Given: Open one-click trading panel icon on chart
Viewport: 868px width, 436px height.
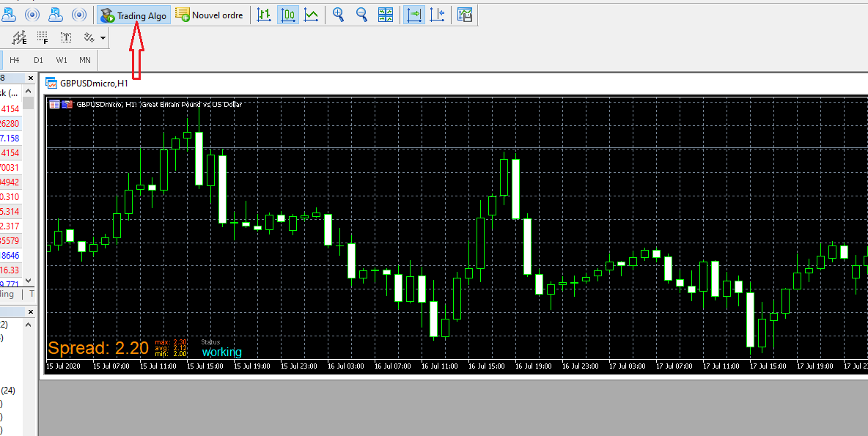Looking at the screenshot, I should [x=54, y=104].
